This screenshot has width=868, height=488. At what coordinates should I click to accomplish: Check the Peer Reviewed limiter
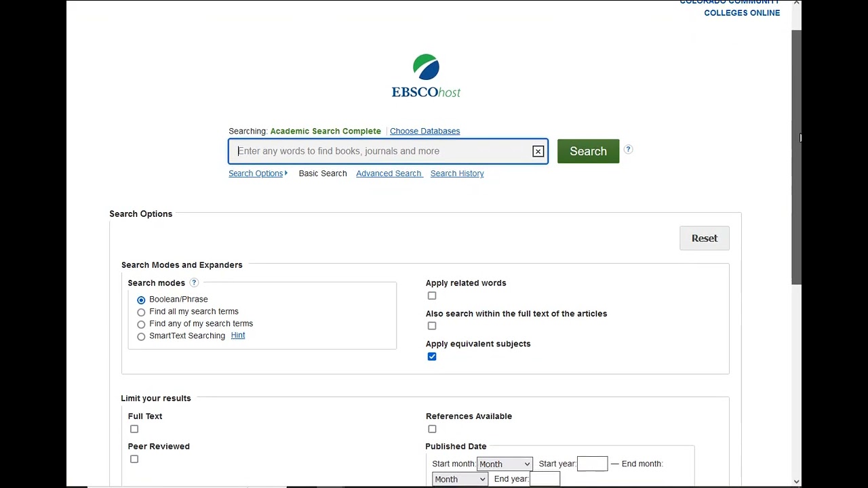point(134,460)
